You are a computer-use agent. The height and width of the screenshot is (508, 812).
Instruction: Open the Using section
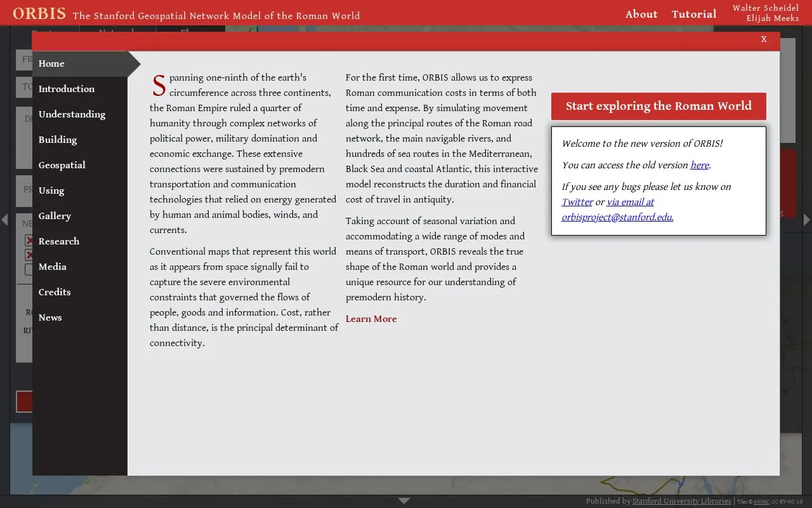point(80,190)
